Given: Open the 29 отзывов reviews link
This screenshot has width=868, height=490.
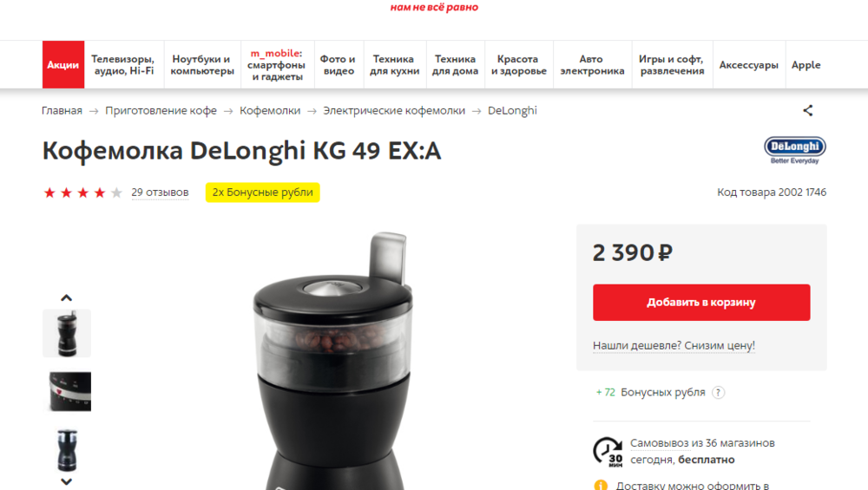Looking at the screenshot, I should pyautogui.click(x=160, y=193).
